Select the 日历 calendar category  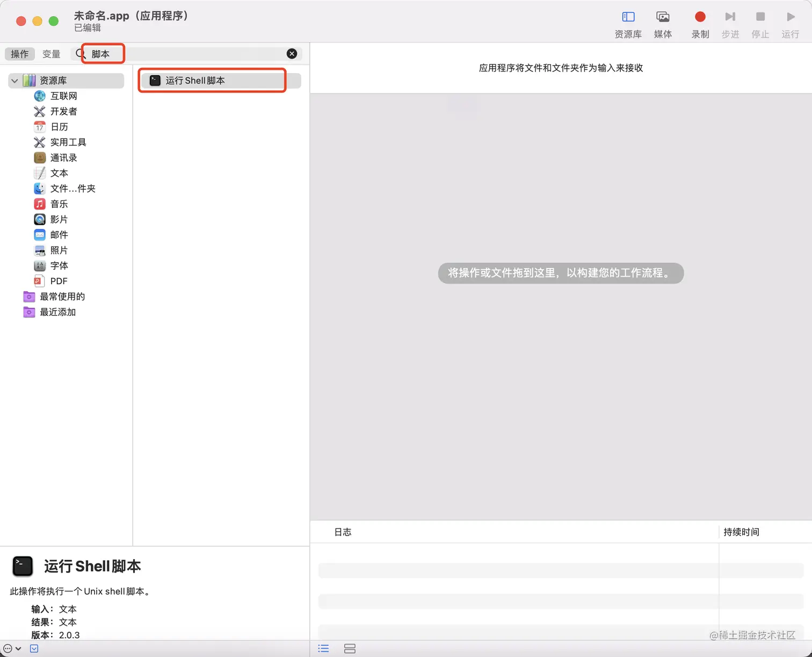(x=59, y=127)
